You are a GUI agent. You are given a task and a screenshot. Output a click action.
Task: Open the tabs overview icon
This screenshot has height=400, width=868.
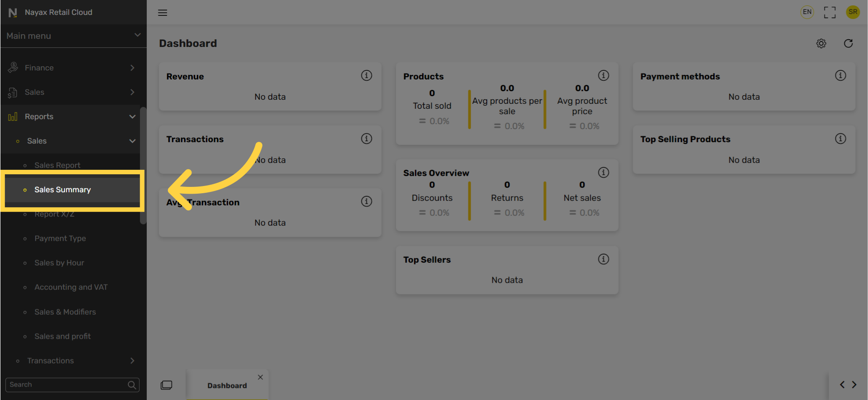(166, 385)
